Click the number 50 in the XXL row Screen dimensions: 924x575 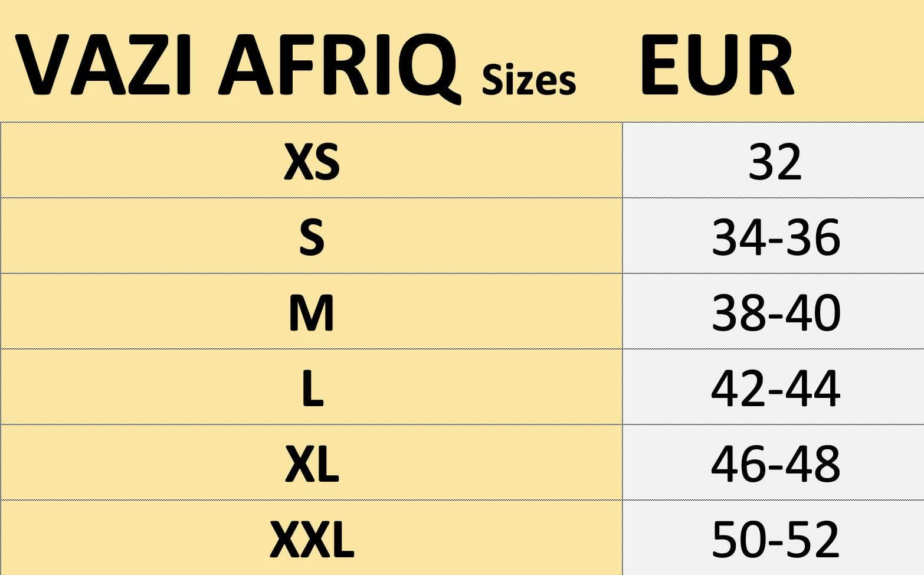(738, 539)
